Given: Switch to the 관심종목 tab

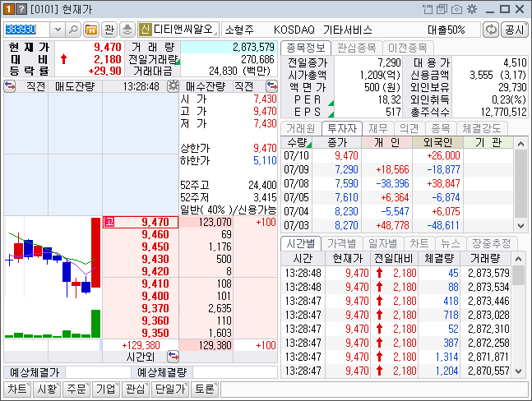Looking at the screenshot, I should point(357,48).
